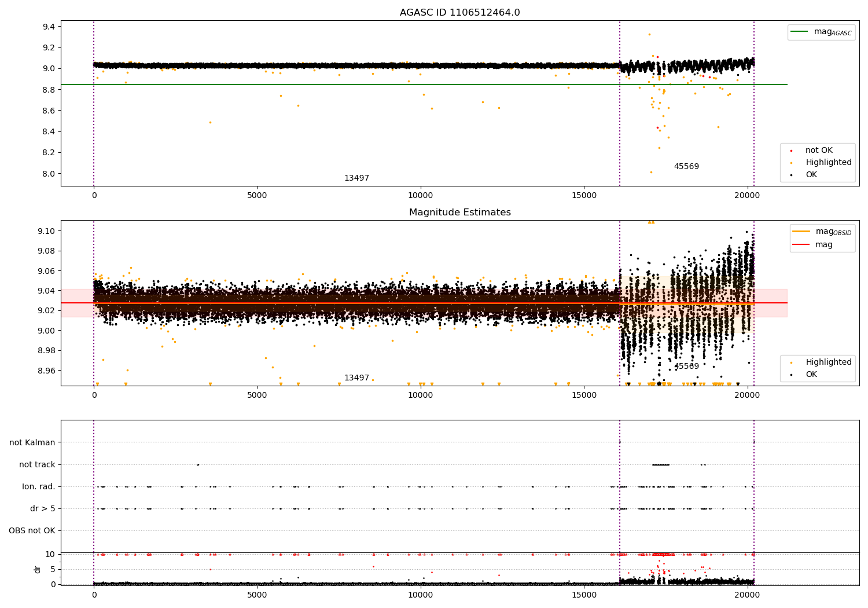
Task: Select the Magnitude Estimates plot title
Action: [459, 213]
